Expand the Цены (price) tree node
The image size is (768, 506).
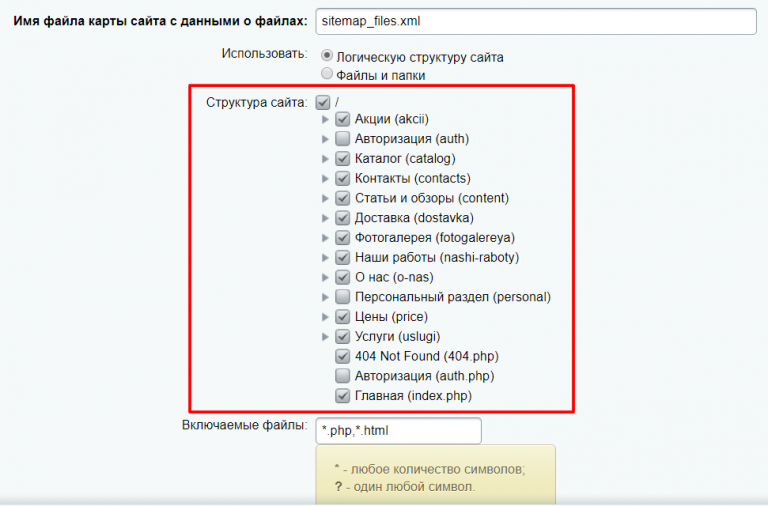point(325,317)
